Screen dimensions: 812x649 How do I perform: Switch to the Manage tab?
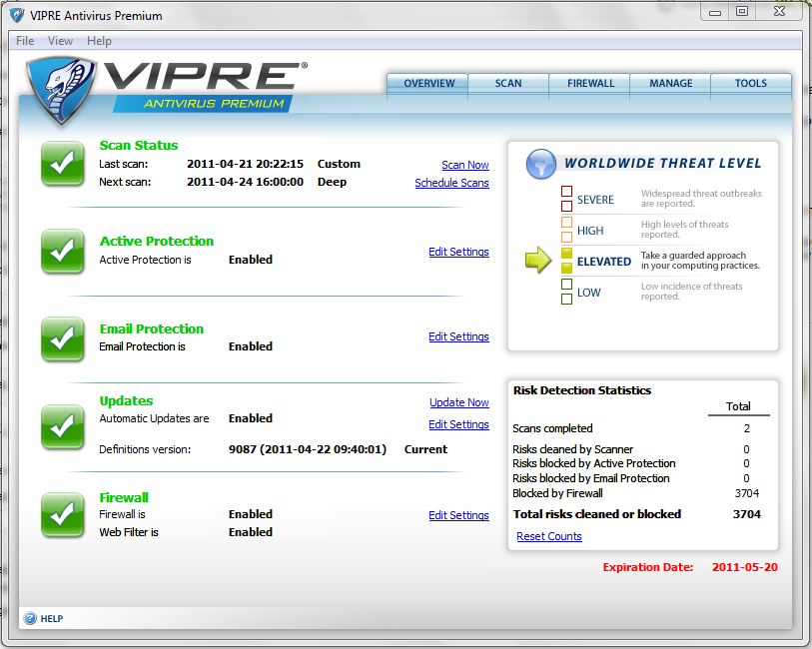click(670, 84)
